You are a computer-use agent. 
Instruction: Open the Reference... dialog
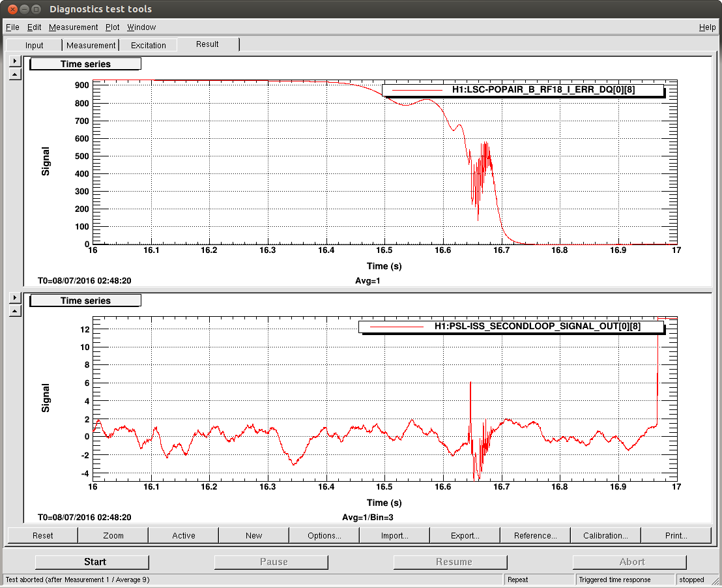point(536,535)
